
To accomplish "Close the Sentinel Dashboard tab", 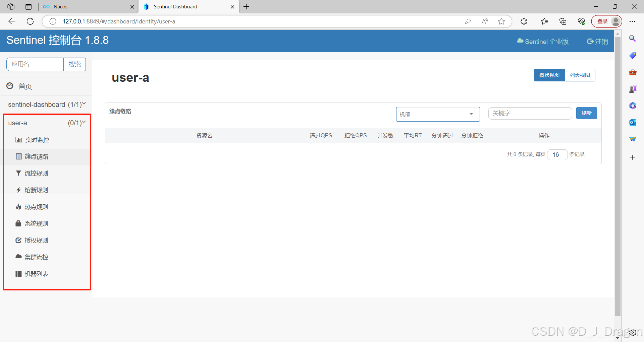I will [x=232, y=7].
